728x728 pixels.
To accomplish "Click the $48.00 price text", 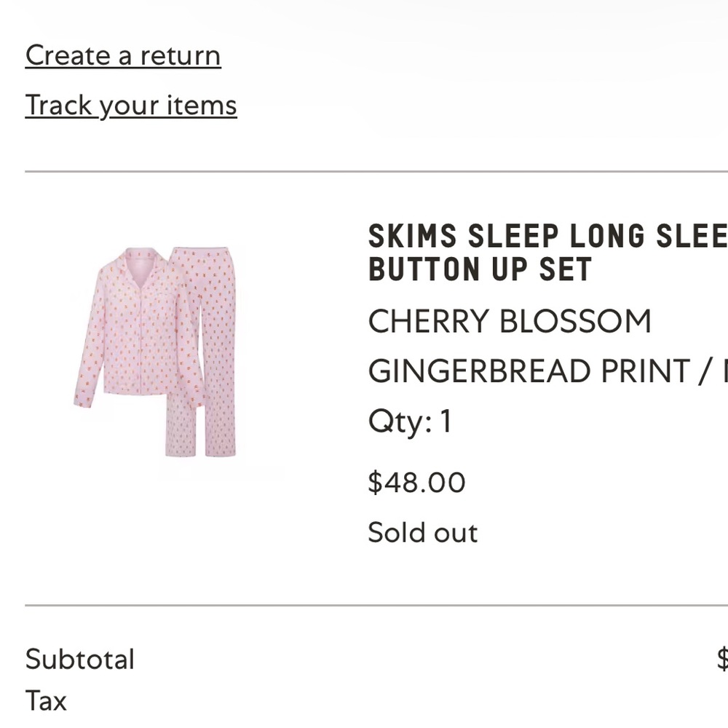I will [417, 481].
